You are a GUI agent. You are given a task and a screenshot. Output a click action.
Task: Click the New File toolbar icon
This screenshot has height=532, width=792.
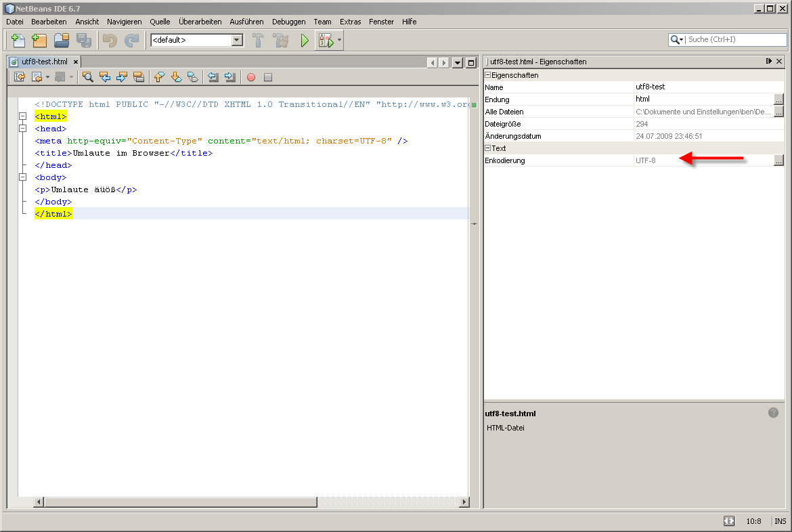click(18, 40)
